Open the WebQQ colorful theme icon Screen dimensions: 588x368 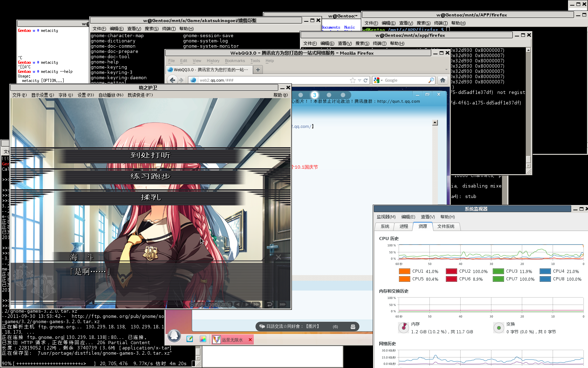pyautogui.click(x=203, y=339)
